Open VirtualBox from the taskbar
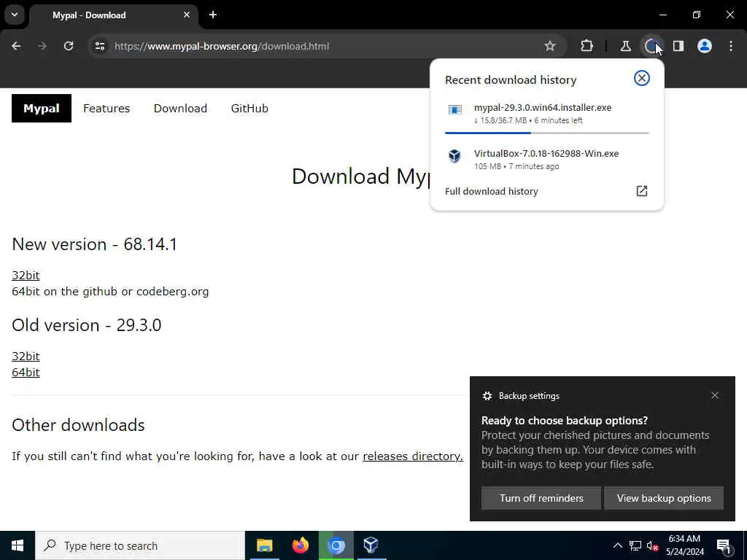Image resolution: width=747 pixels, height=560 pixels. click(371, 545)
